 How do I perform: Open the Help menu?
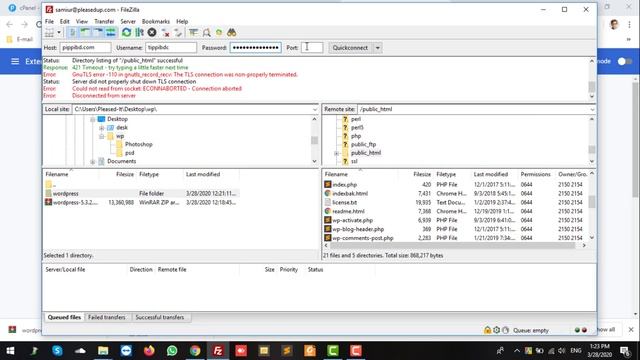182,21
